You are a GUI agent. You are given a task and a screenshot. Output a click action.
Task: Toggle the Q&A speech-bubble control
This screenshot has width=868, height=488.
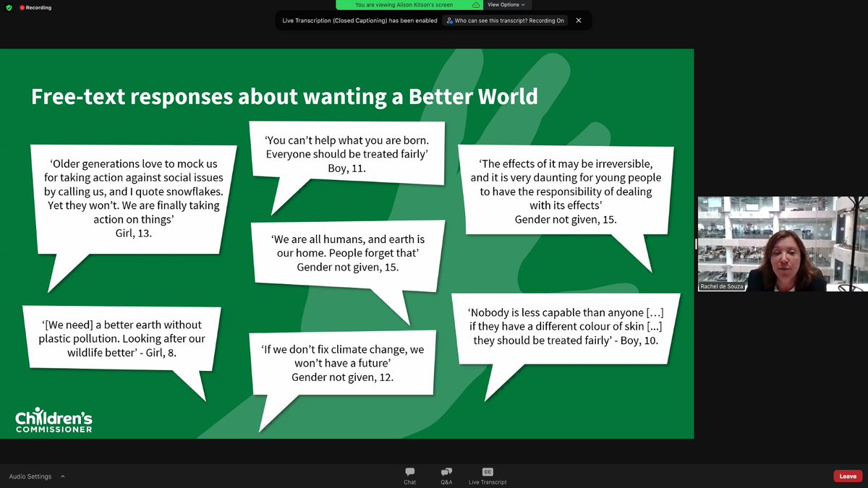[446, 470]
